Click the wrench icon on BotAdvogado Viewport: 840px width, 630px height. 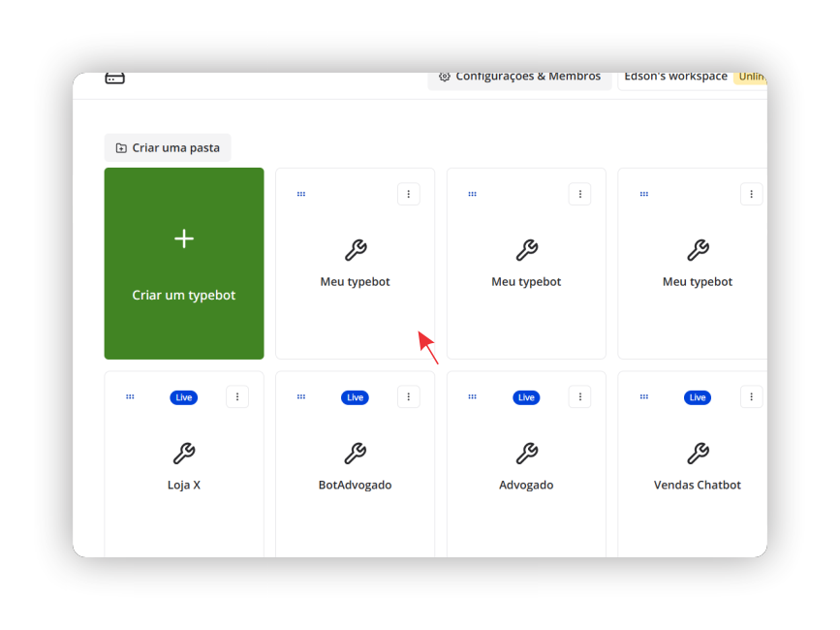pyautogui.click(x=356, y=454)
